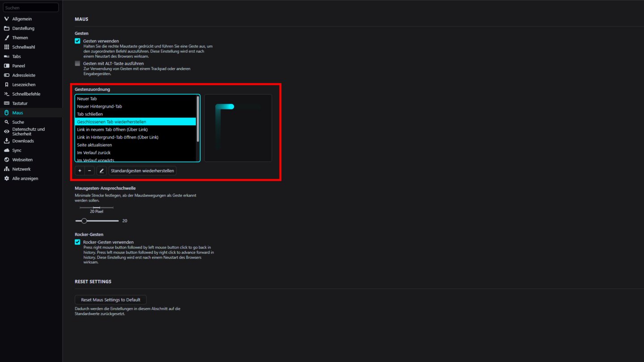Click the Mausgesten-Ansprechschwelle slider handle
Viewport: 644px width, 362px height.
click(x=84, y=221)
